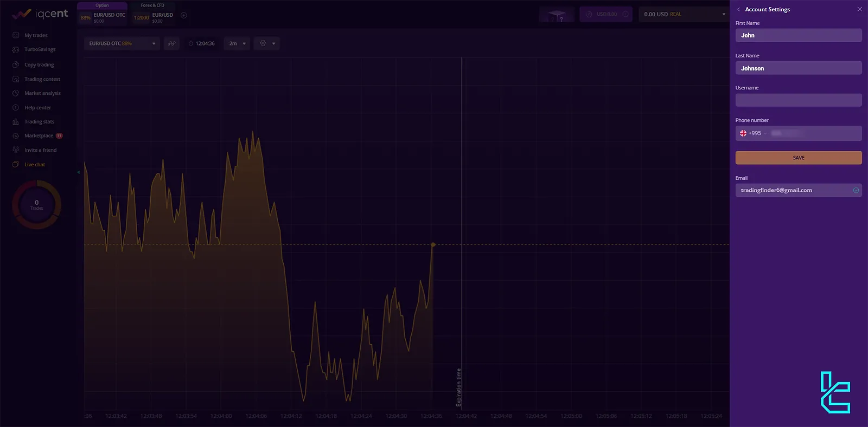Screen dimensions: 868x427
Task: Click the Email field tradingfinder6@gmail.com
Action: pos(799,190)
